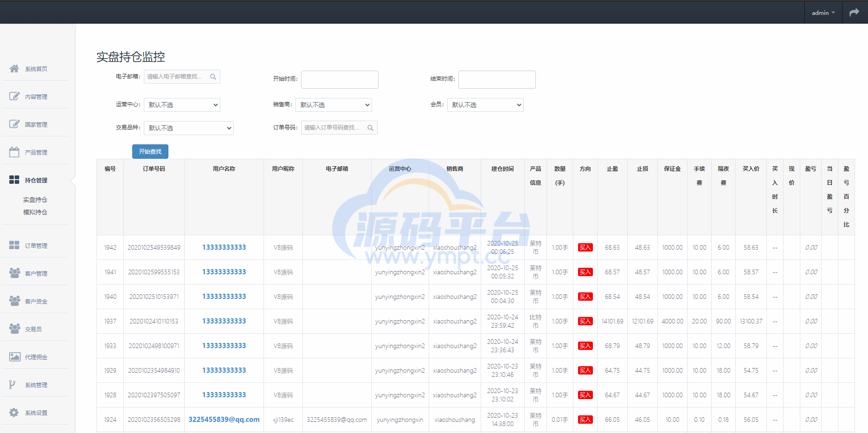Image resolution: width=868 pixels, height=433 pixels.
Task: Click row number 1940 cell
Action: (x=110, y=297)
